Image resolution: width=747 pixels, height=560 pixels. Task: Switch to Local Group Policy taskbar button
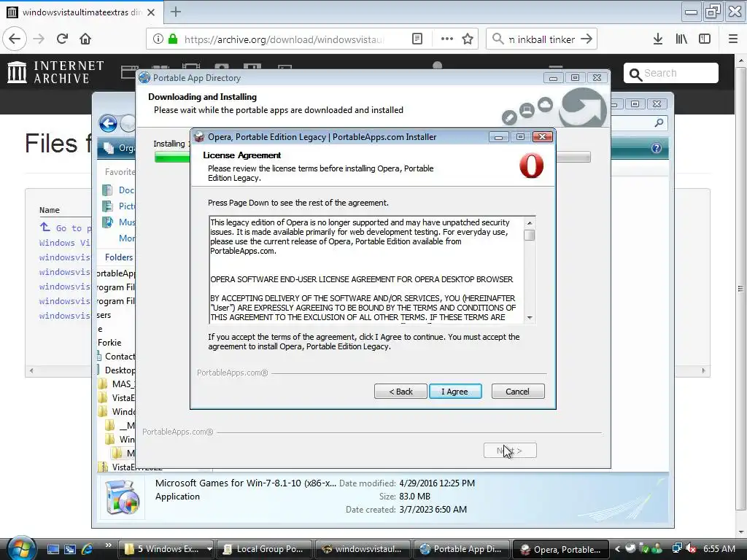click(266, 549)
